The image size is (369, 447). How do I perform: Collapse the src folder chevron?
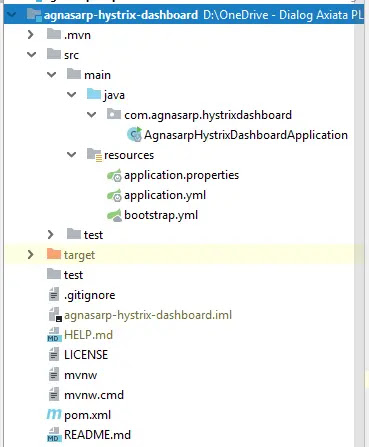pyautogui.click(x=31, y=55)
